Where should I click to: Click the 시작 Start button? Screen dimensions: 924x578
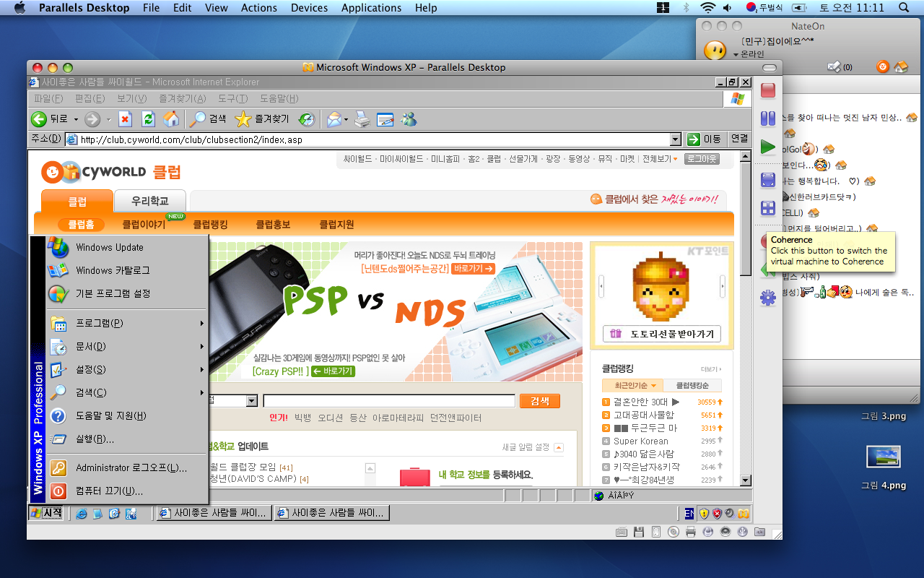click(x=45, y=513)
